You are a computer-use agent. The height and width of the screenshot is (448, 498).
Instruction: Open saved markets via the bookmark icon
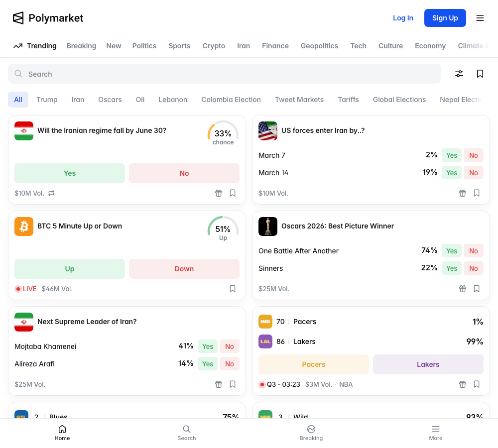tap(480, 73)
